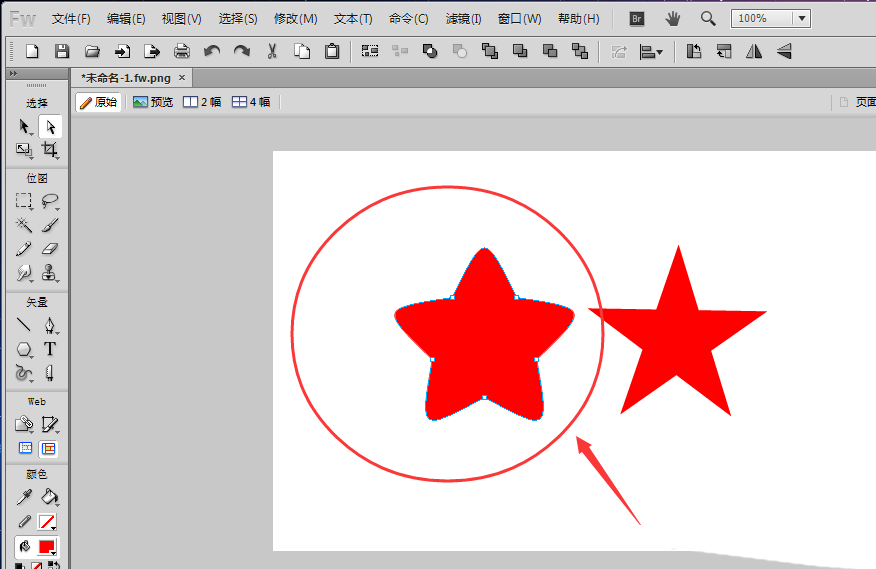This screenshot has width=876, height=569.
Task: Open the 修改(M) menu
Action: tap(295, 19)
